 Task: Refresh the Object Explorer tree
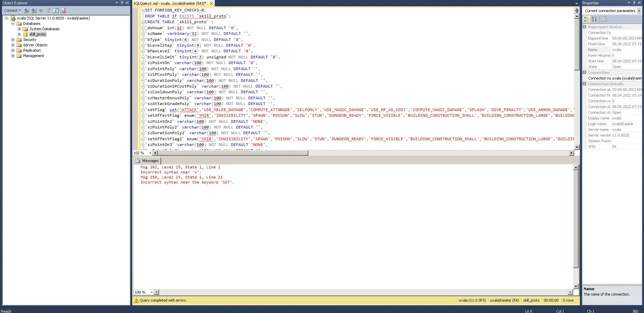point(56,10)
